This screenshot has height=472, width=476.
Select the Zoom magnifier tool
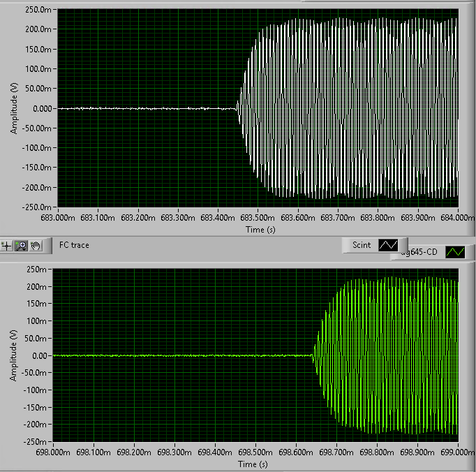click(x=22, y=245)
